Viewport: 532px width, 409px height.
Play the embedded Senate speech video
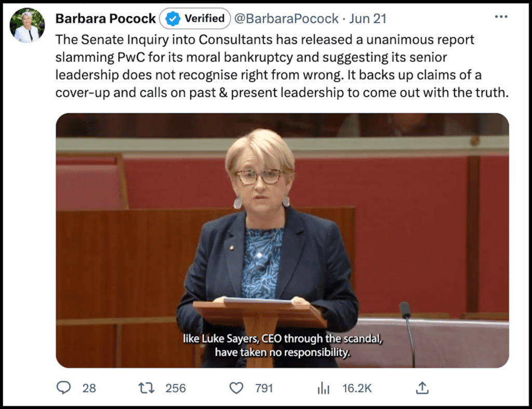(282, 240)
